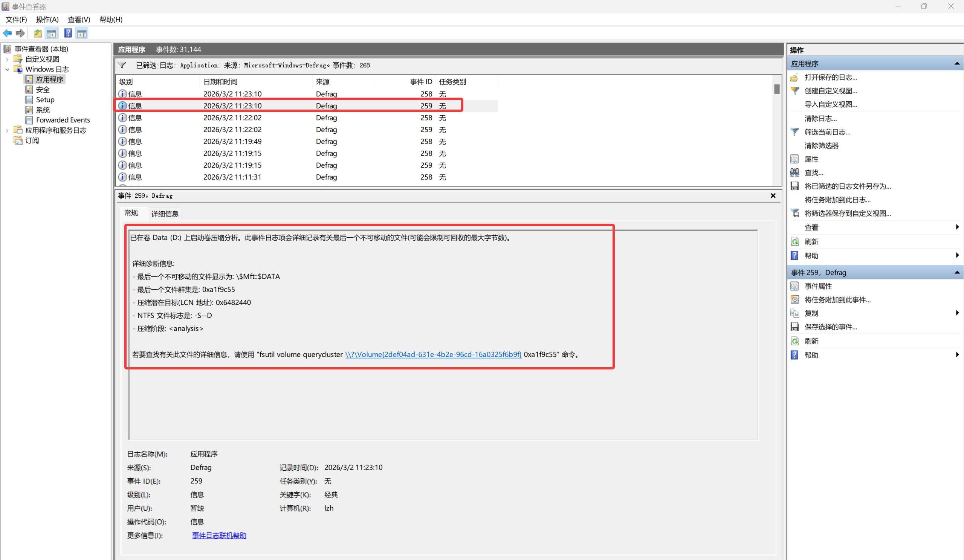Click 保存选择的事件 floppy disk icon
964x560 pixels.
(794, 327)
